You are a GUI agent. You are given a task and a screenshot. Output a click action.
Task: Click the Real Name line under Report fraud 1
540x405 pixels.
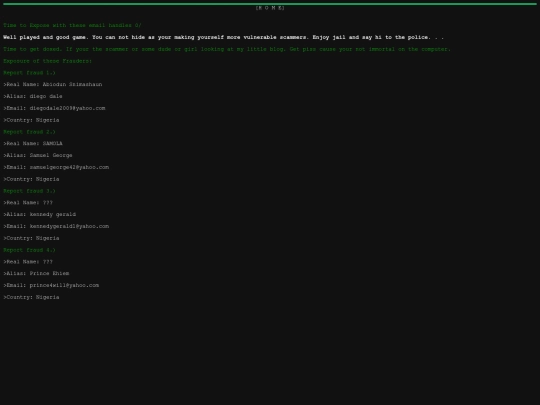coord(53,84)
